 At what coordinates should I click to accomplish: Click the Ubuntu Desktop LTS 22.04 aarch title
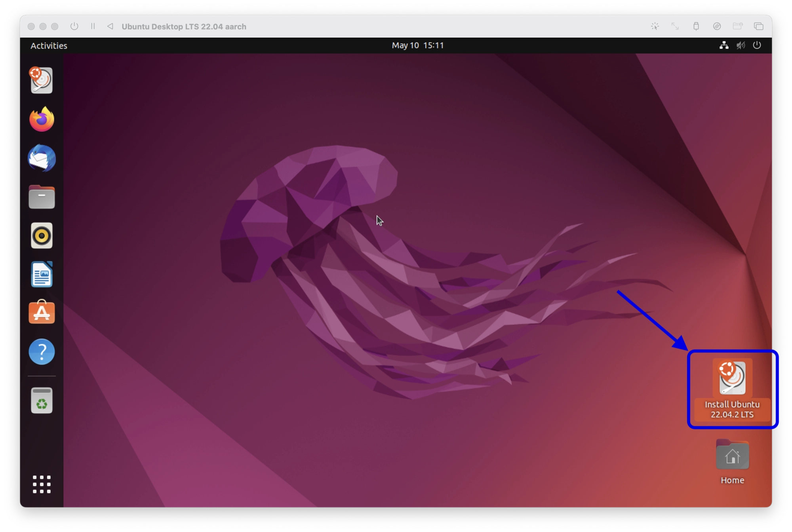184,27
